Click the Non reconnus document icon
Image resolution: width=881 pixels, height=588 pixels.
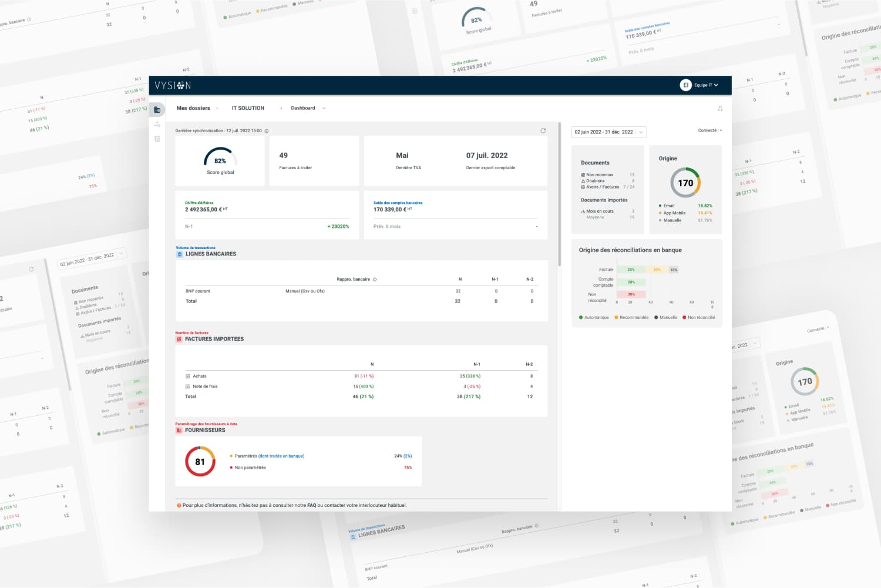[583, 175]
